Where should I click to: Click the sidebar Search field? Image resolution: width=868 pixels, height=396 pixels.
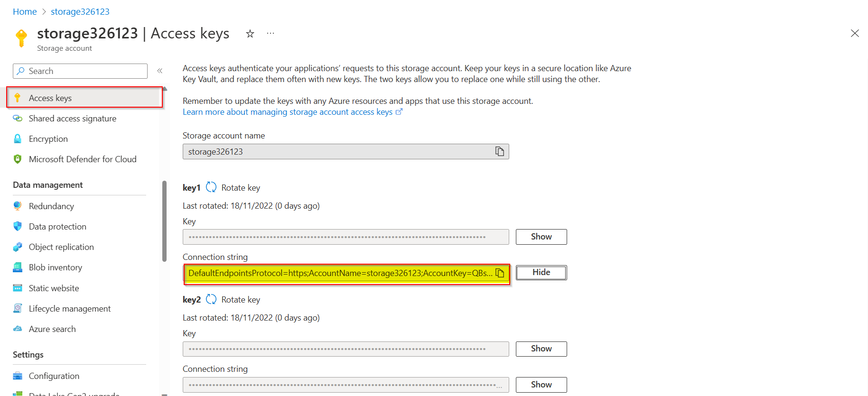tap(80, 71)
